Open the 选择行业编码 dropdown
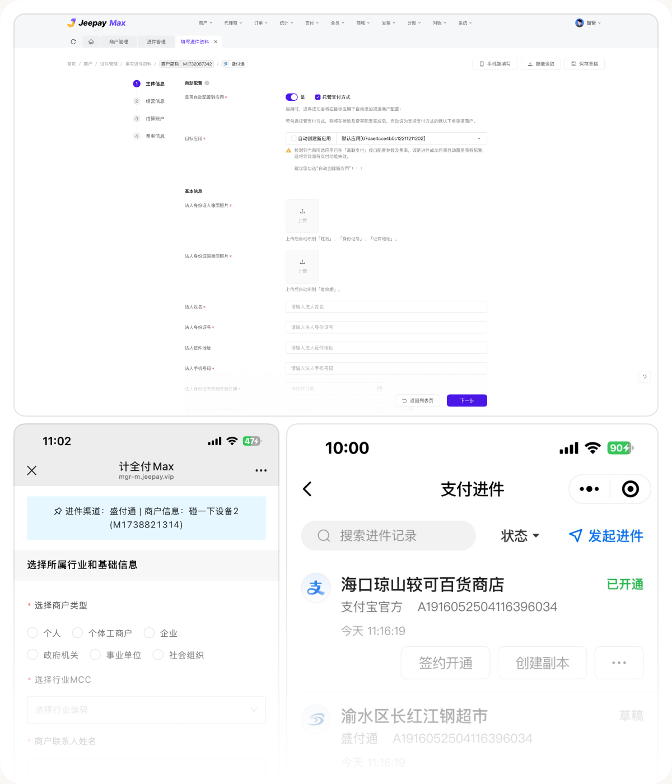The height and width of the screenshot is (784, 672). pyautogui.click(x=146, y=710)
